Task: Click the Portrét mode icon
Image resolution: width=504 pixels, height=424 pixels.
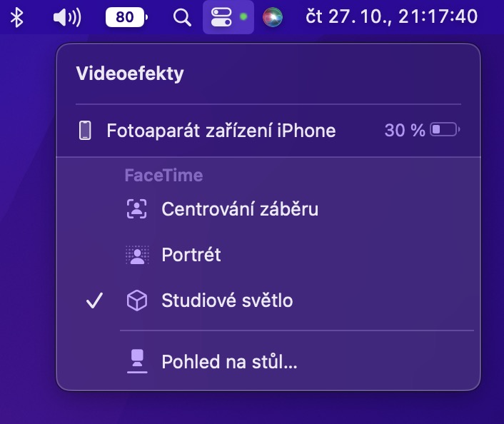Action: coord(136,255)
